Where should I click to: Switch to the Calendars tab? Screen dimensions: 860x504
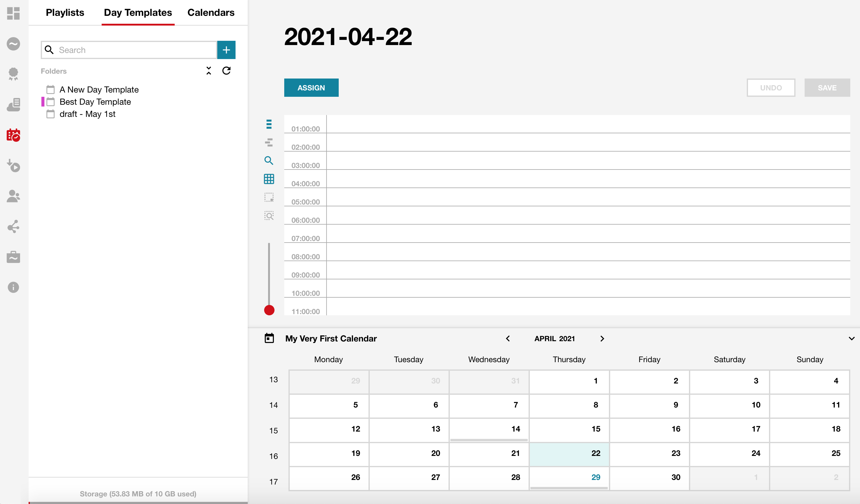(x=211, y=12)
